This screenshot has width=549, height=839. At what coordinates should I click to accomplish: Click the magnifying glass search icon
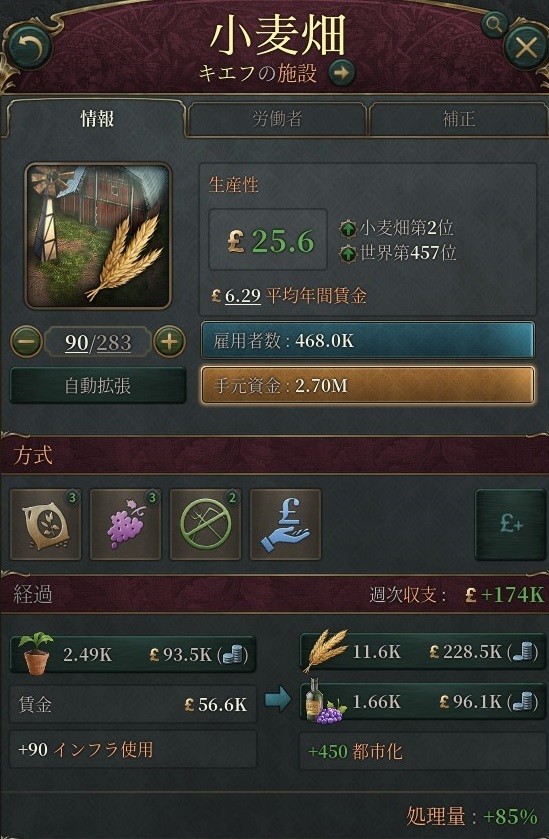(493, 24)
